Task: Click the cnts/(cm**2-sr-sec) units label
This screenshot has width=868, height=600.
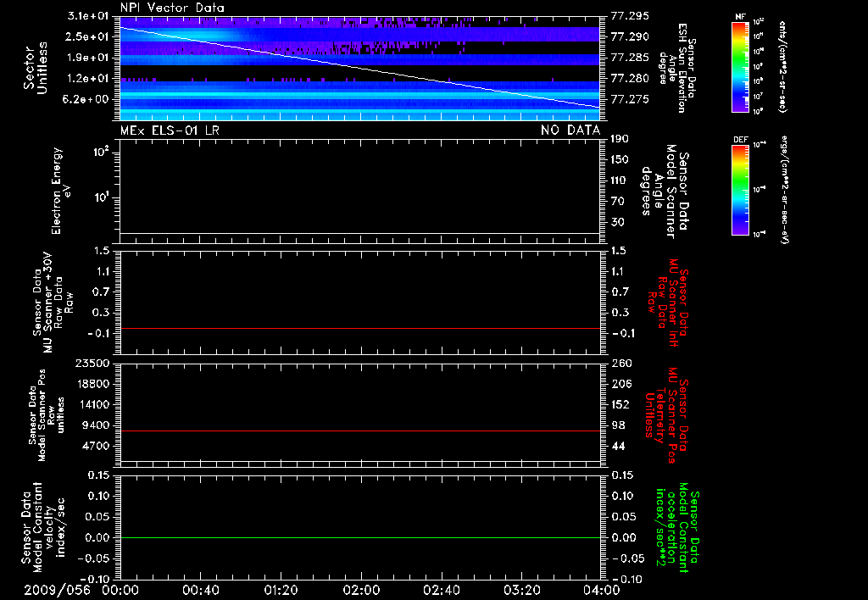Action: (782, 66)
